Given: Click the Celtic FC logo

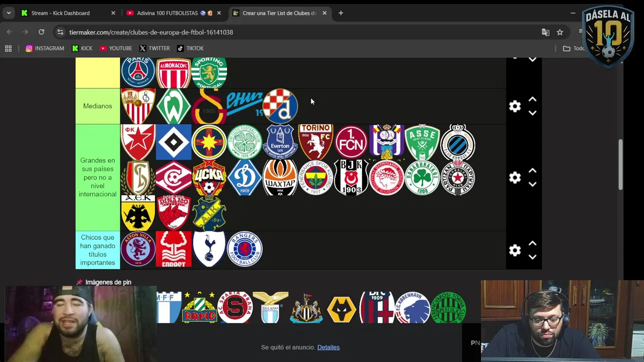Looking at the screenshot, I should [x=245, y=142].
